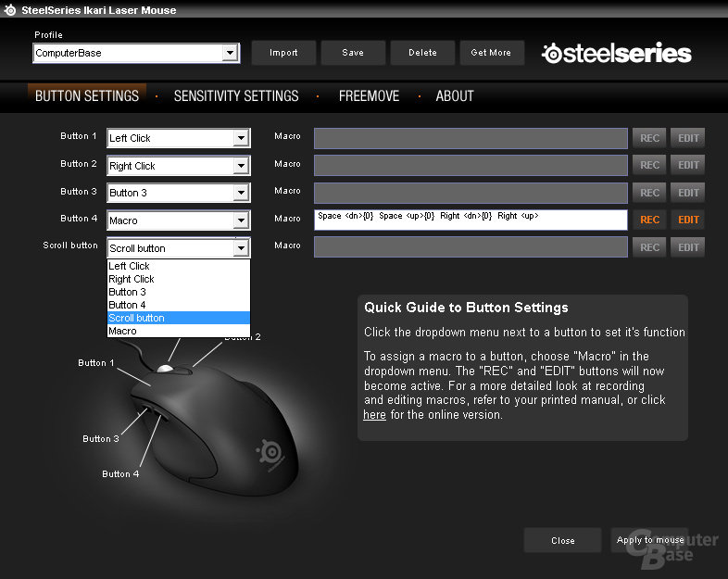Image resolution: width=728 pixels, height=579 pixels.
Task: Choose Button 4 in the open dropdown list
Action: click(179, 305)
